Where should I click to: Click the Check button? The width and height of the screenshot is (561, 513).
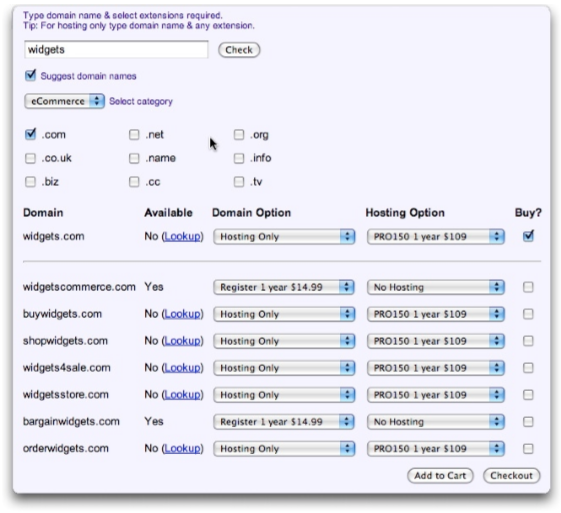click(239, 50)
